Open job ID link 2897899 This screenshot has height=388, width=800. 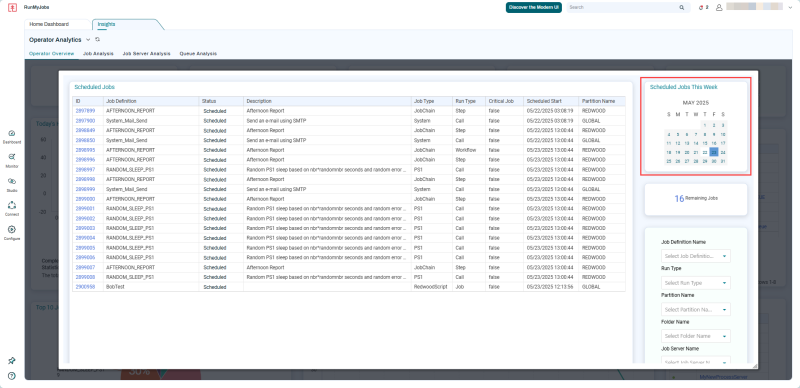click(x=85, y=111)
